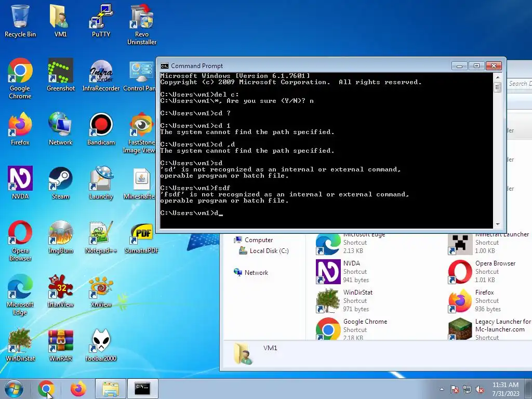Open IrfanView desktop shortcut
The image size is (532, 399).
(60, 290)
